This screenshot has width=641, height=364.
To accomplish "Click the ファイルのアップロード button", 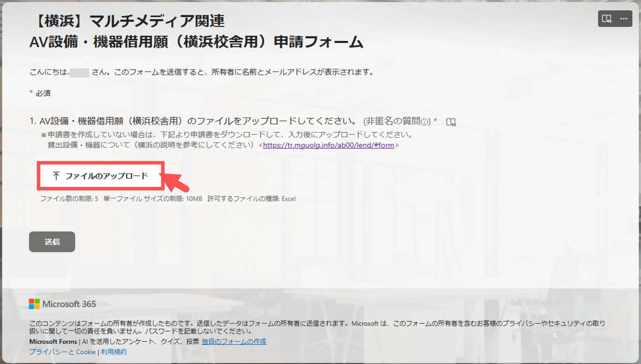I will click(100, 176).
